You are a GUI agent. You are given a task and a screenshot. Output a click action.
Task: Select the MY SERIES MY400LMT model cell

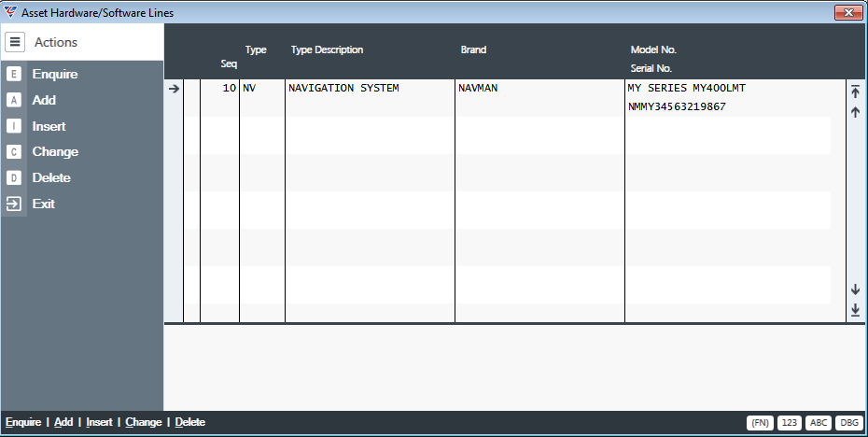[x=686, y=88]
